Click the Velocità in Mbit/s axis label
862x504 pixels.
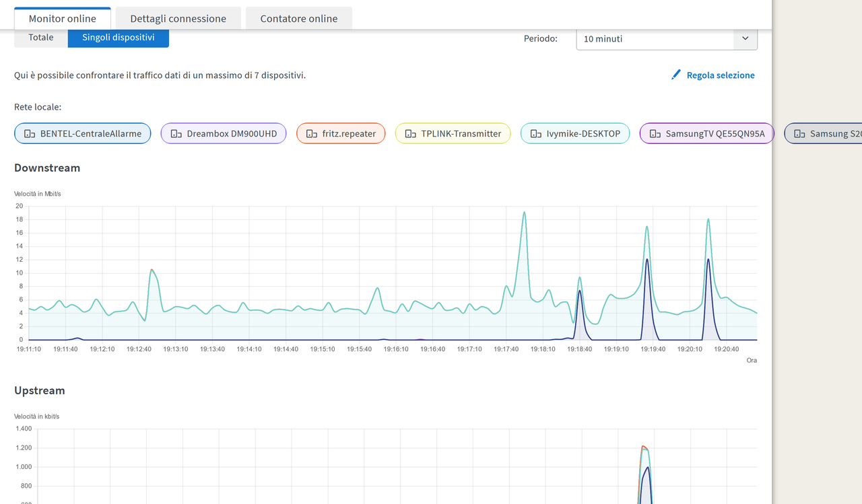click(38, 194)
